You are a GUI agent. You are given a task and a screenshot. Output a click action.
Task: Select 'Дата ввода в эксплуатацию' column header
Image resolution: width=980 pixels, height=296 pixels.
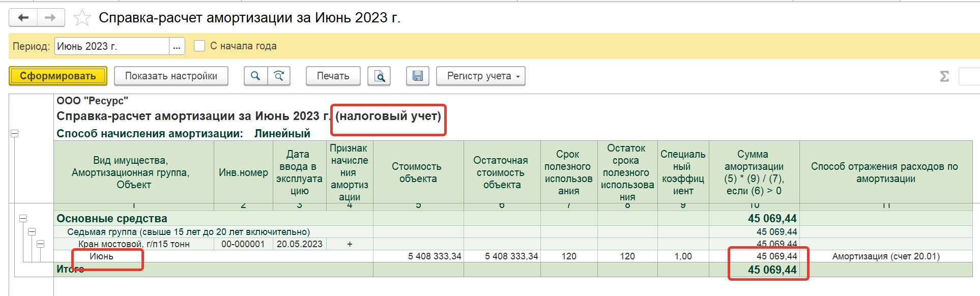tap(300, 172)
